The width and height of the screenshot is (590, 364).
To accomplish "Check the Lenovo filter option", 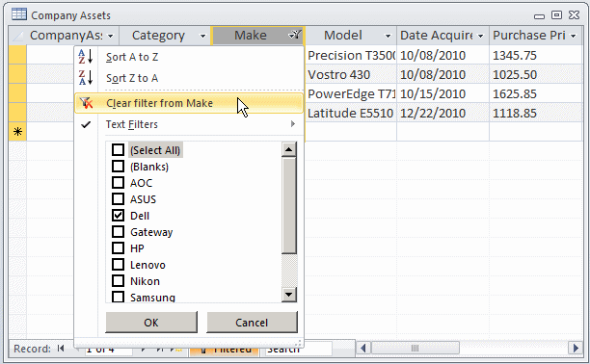I will tap(119, 265).
